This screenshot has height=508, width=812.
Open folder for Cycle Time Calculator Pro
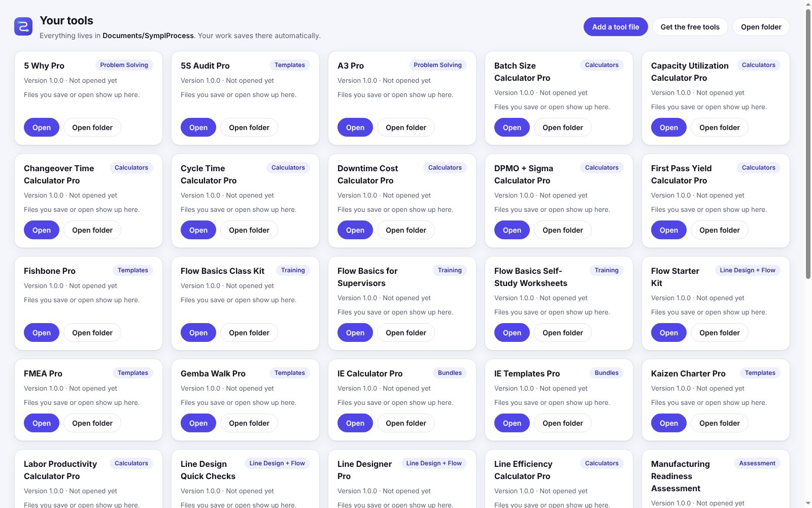[249, 230]
